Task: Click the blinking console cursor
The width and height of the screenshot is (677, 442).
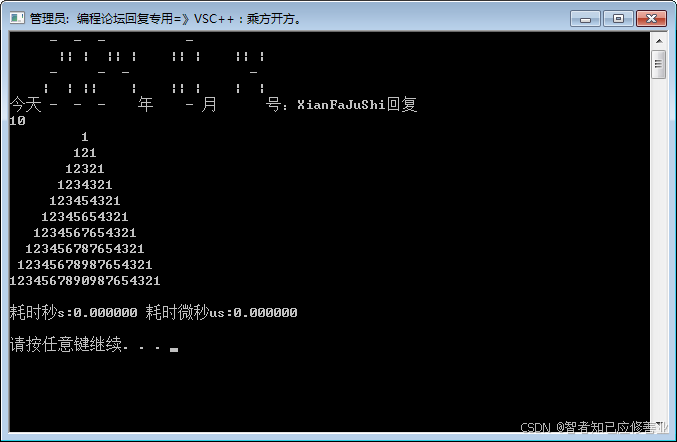Action: pos(174,350)
